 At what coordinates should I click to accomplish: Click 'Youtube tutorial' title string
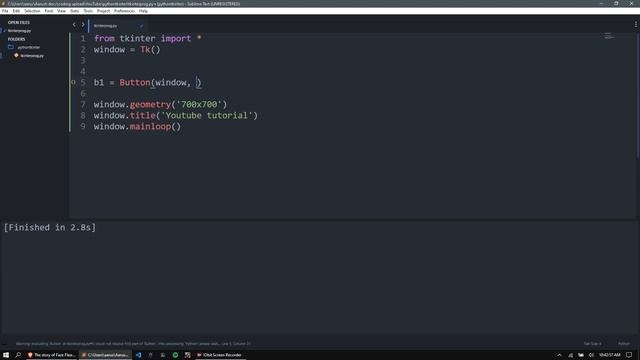click(x=207, y=116)
